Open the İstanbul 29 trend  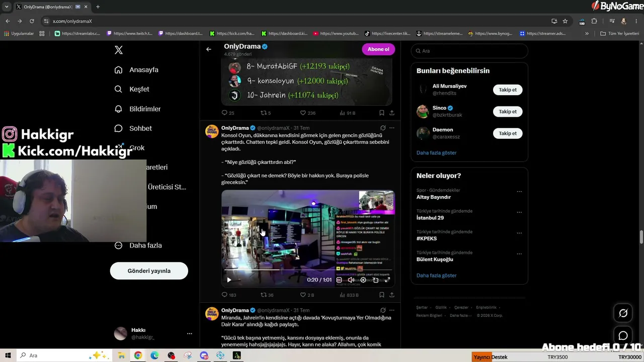coord(430,218)
